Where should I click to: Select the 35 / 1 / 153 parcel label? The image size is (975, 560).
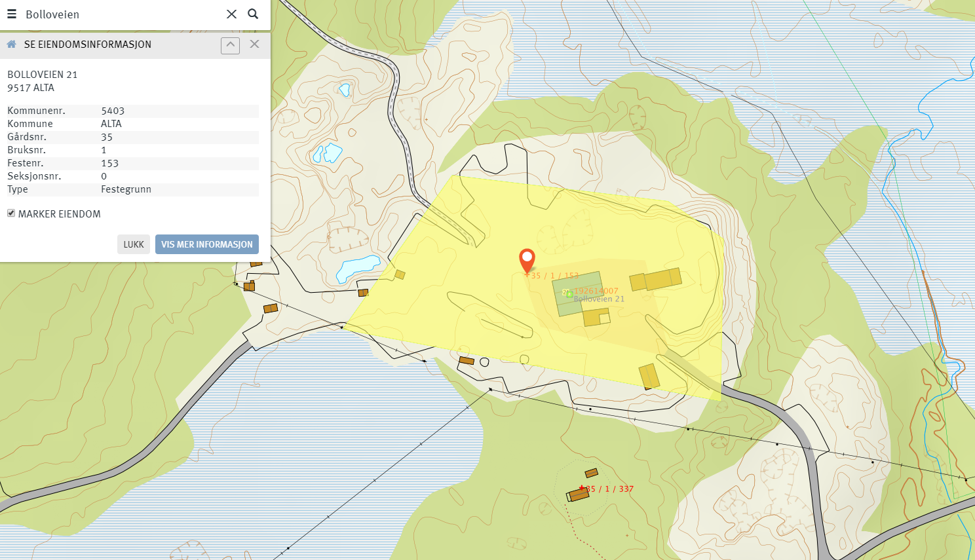pos(555,276)
